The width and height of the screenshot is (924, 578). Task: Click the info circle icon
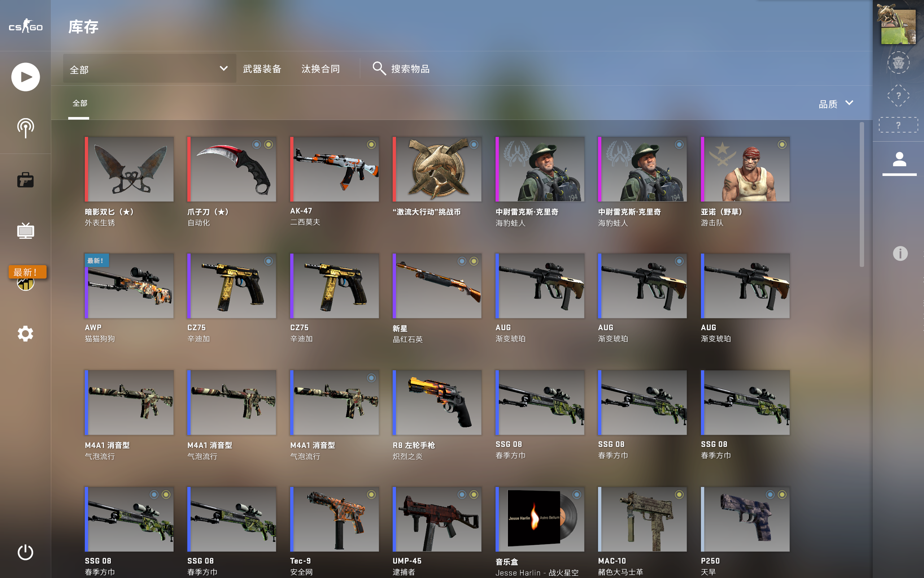[x=900, y=254]
